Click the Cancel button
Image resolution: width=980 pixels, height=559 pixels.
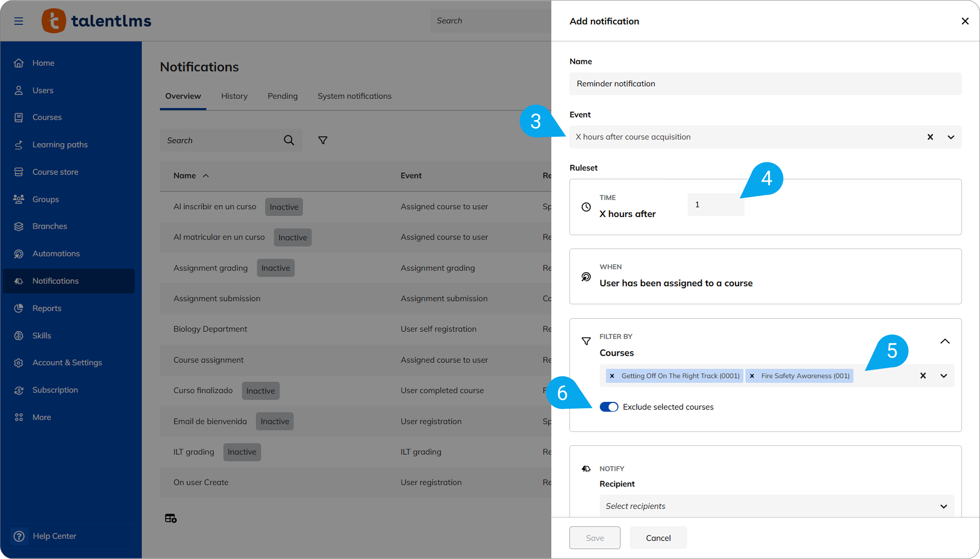point(658,538)
